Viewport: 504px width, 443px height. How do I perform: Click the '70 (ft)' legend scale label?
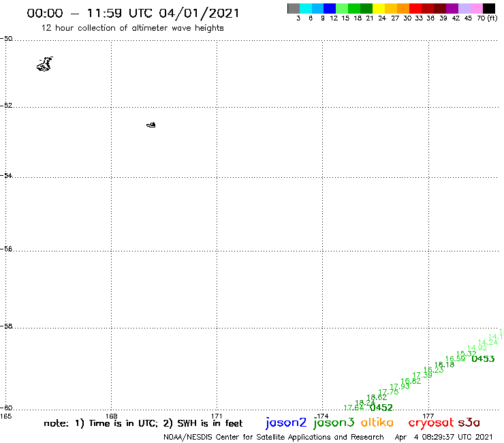(x=487, y=18)
